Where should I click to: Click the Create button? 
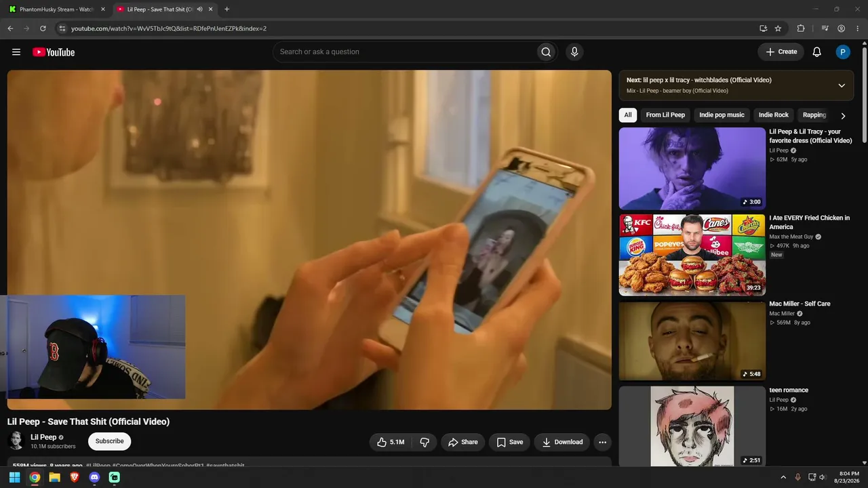tap(781, 52)
